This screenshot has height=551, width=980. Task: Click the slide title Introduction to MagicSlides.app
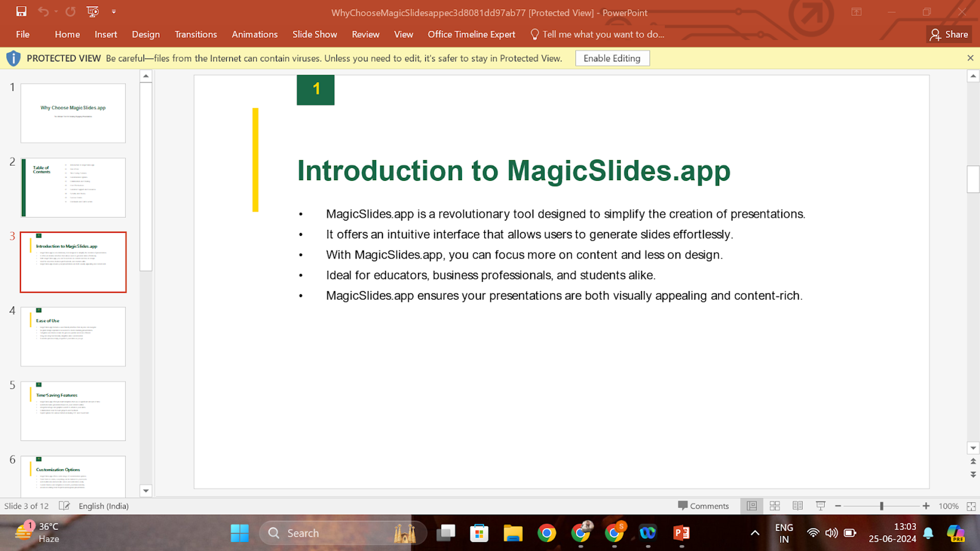pos(514,170)
